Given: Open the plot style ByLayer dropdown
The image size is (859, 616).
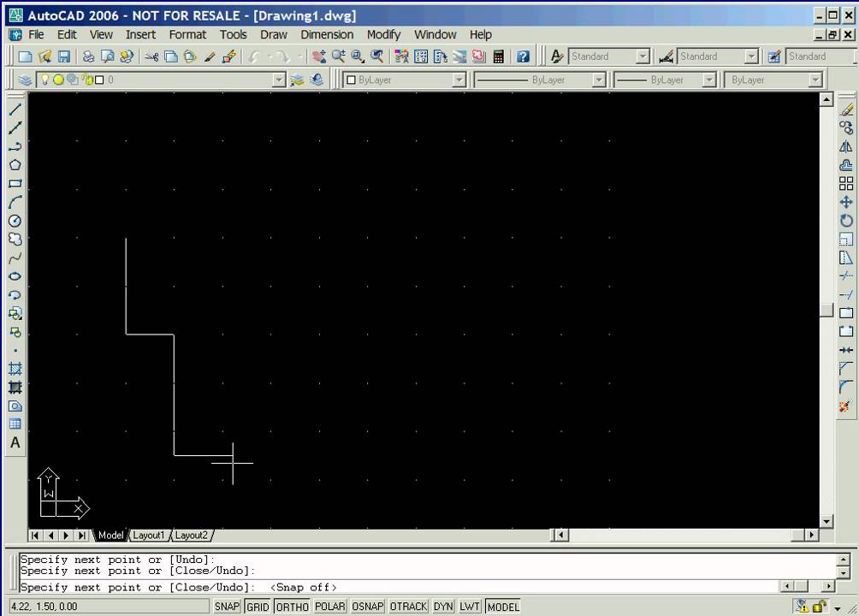Looking at the screenshot, I should point(815,80).
